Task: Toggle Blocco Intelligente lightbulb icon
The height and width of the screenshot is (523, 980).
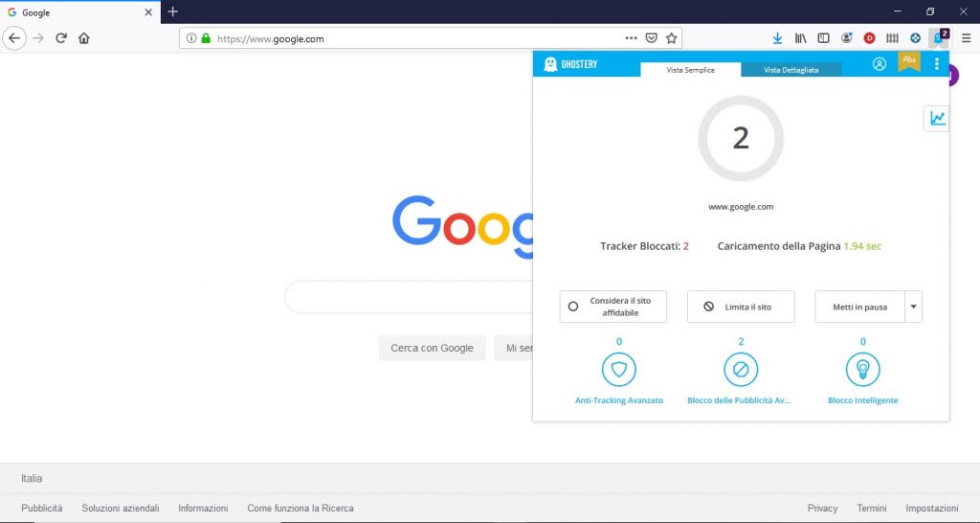Action: pyautogui.click(x=862, y=369)
